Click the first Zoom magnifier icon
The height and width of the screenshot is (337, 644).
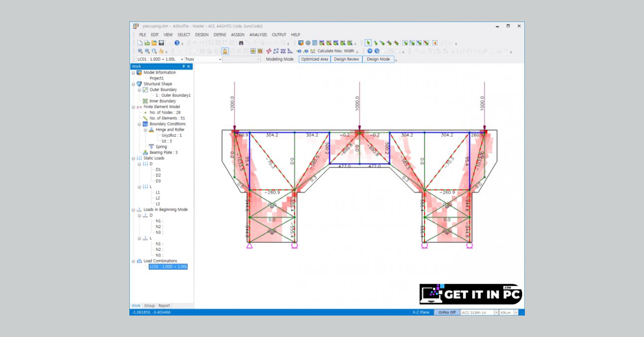140,52
